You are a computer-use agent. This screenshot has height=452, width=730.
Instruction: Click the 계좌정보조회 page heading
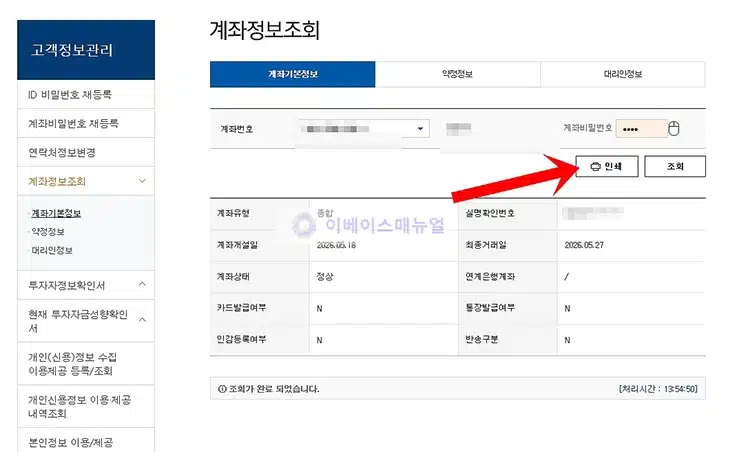pyautogui.click(x=264, y=30)
